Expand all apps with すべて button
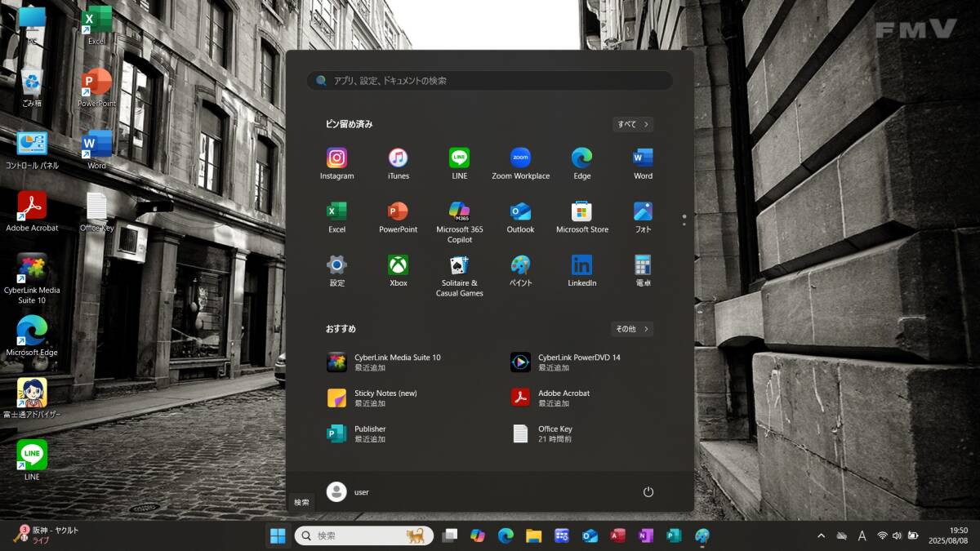The height and width of the screenshot is (551, 980). pos(633,124)
